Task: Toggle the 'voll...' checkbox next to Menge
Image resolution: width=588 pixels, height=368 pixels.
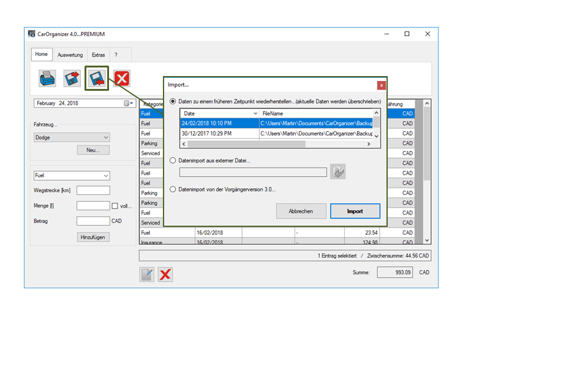Action: 115,206
